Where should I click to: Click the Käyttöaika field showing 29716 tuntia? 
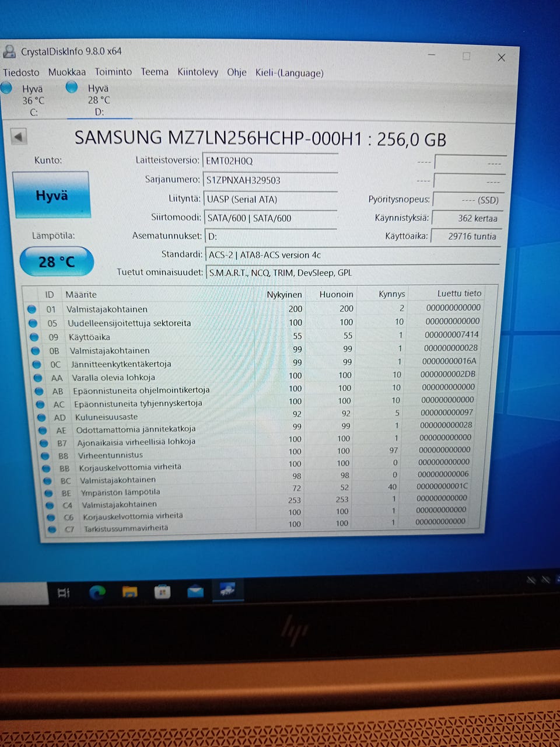[466, 236]
